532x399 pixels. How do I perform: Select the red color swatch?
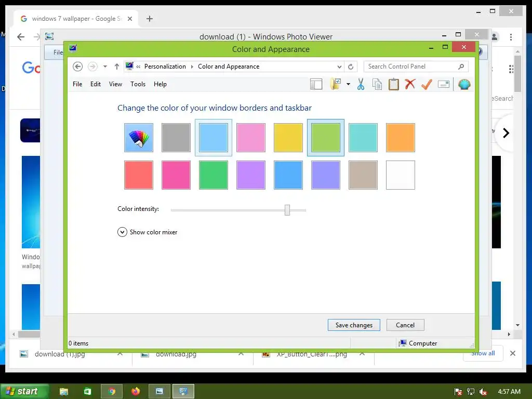(x=139, y=175)
